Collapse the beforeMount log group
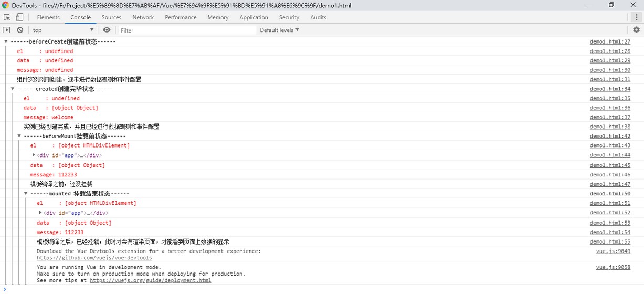Viewport: 644px width, 294px height. pos(19,136)
